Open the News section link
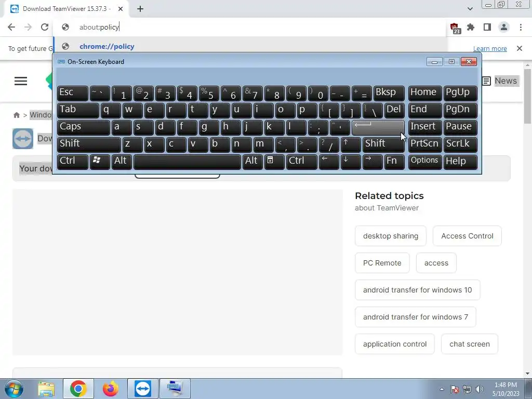532x399 pixels. 501,81
